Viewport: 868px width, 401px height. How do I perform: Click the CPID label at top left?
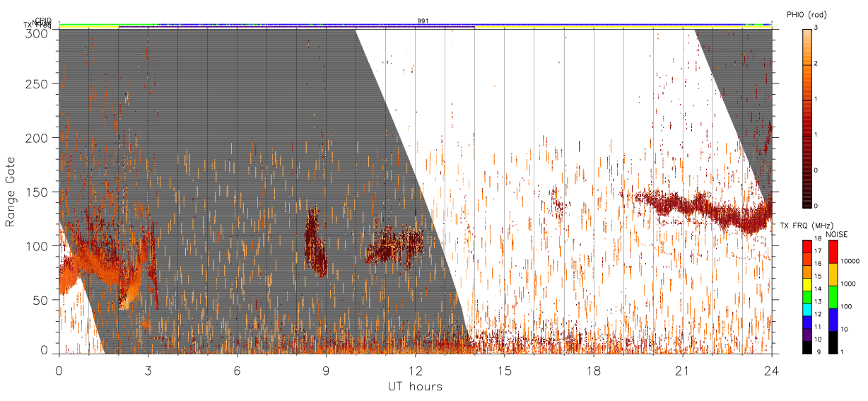point(42,21)
